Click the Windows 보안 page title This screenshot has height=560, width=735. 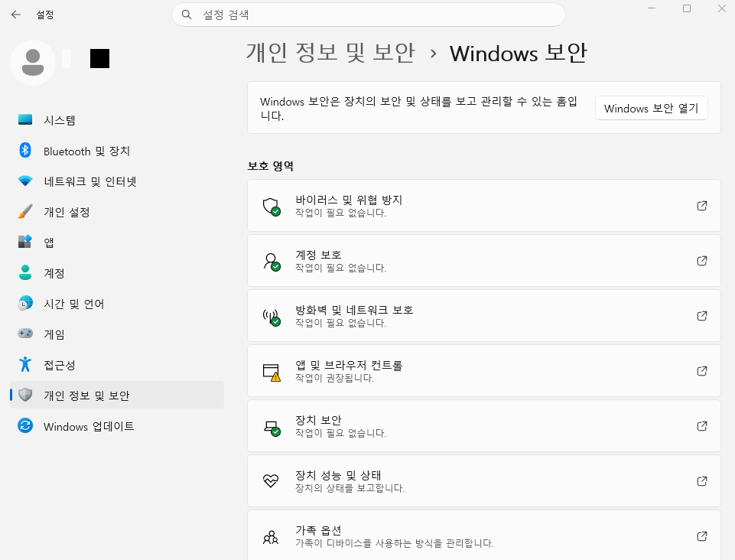(x=518, y=53)
